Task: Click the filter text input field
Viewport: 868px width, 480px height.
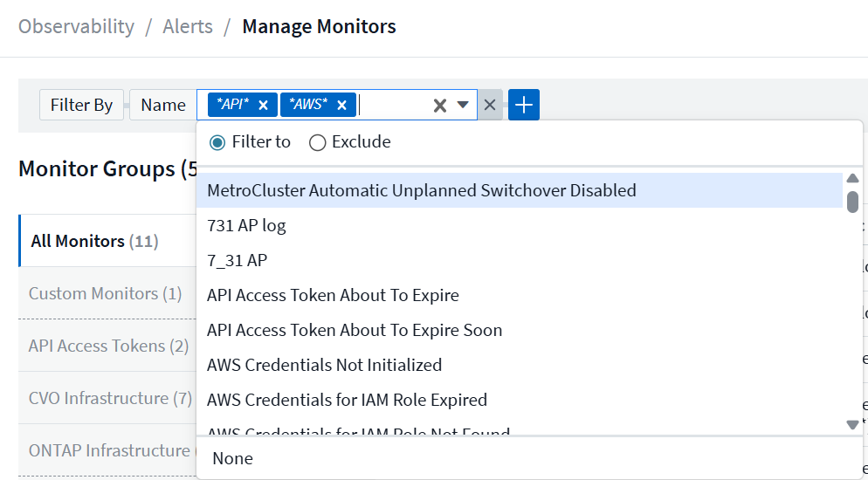Action: [393, 106]
